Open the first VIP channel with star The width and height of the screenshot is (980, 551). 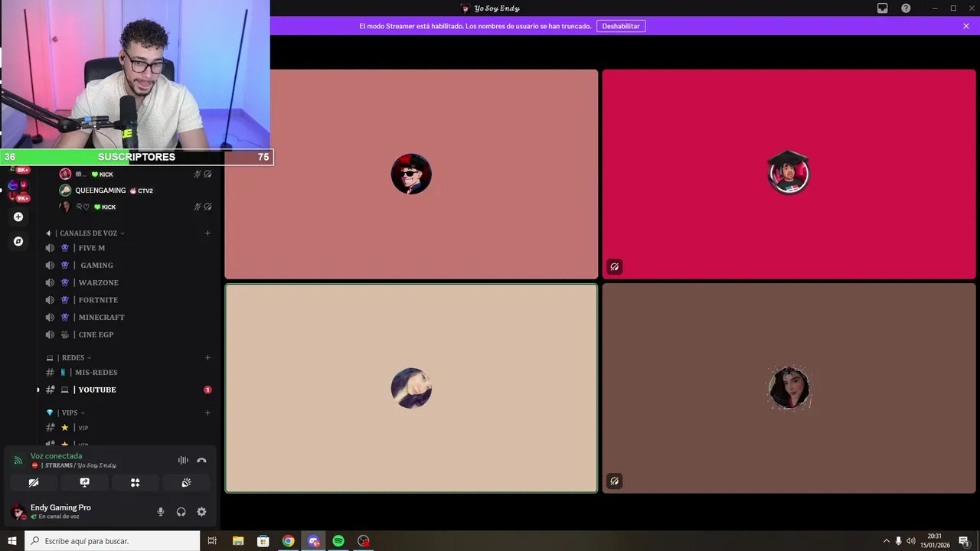coord(127,428)
